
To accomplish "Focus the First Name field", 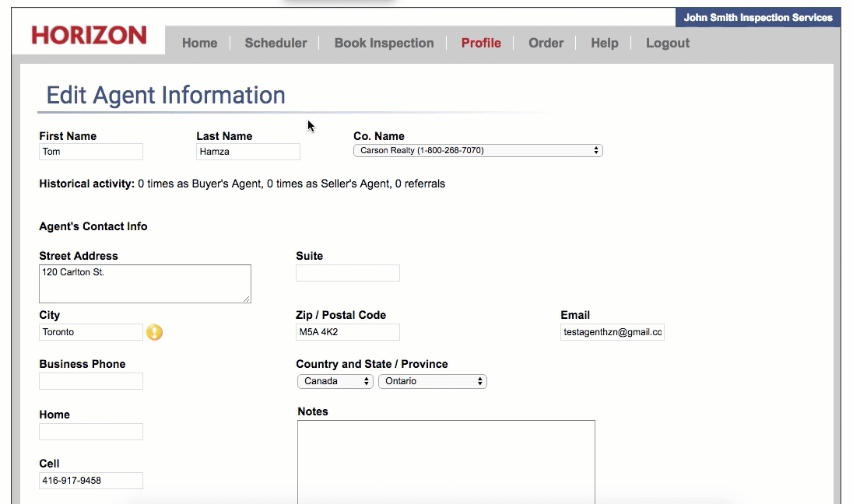I will (x=91, y=152).
